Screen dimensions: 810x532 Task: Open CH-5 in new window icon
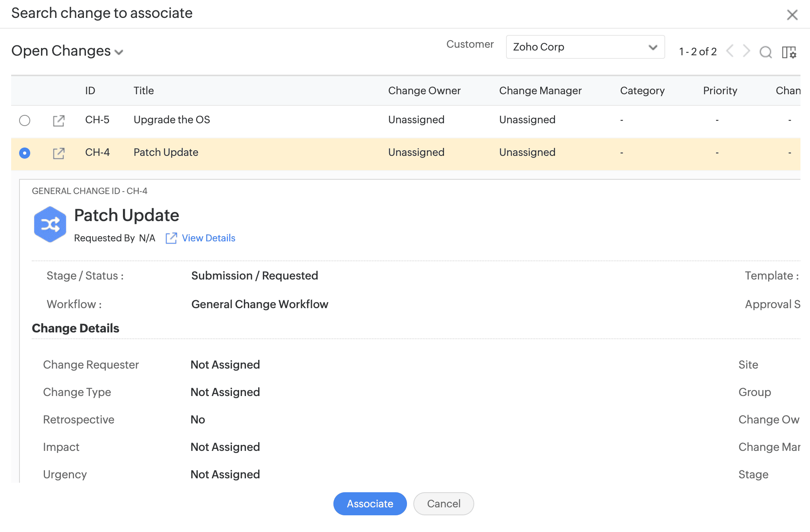58,120
